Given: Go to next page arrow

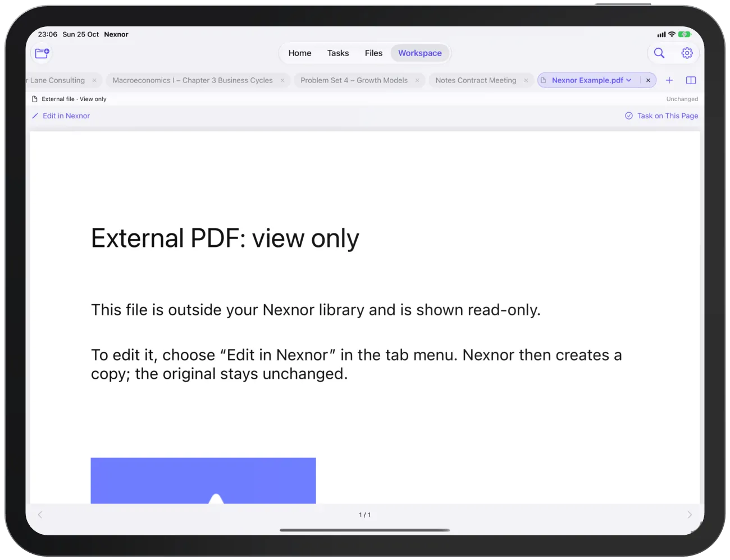Looking at the screenshot, I should (x=690, y=515).
